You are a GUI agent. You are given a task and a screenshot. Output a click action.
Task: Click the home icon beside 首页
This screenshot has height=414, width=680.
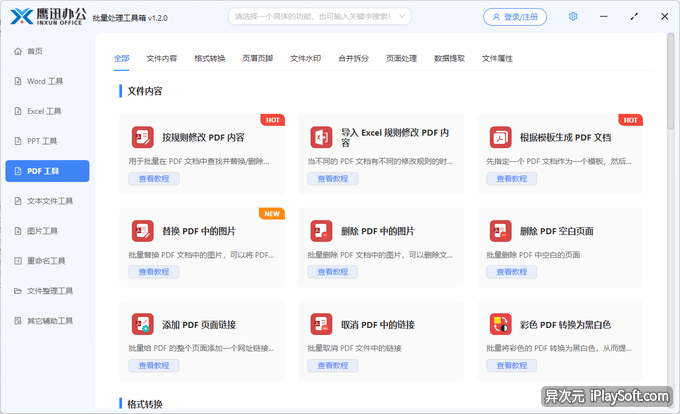(x=18, y=51)
